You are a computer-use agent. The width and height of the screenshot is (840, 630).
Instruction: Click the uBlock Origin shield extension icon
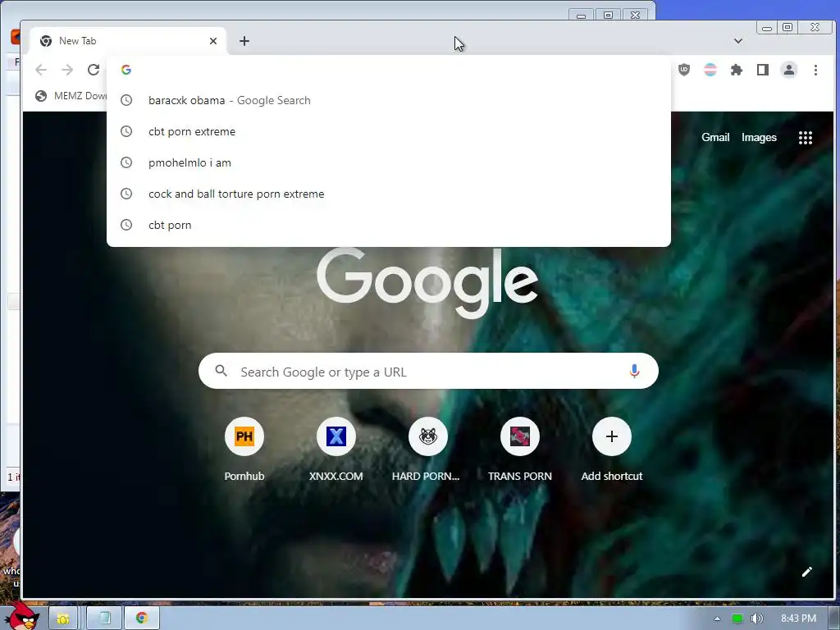[x=684, y=70]
